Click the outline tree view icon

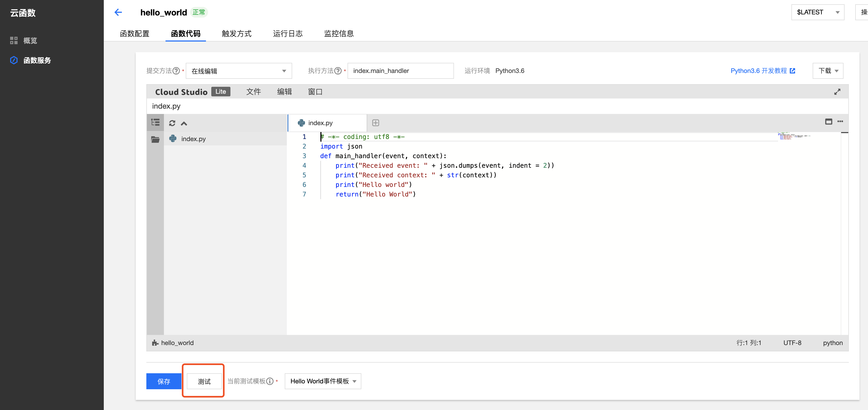point(155,122)
